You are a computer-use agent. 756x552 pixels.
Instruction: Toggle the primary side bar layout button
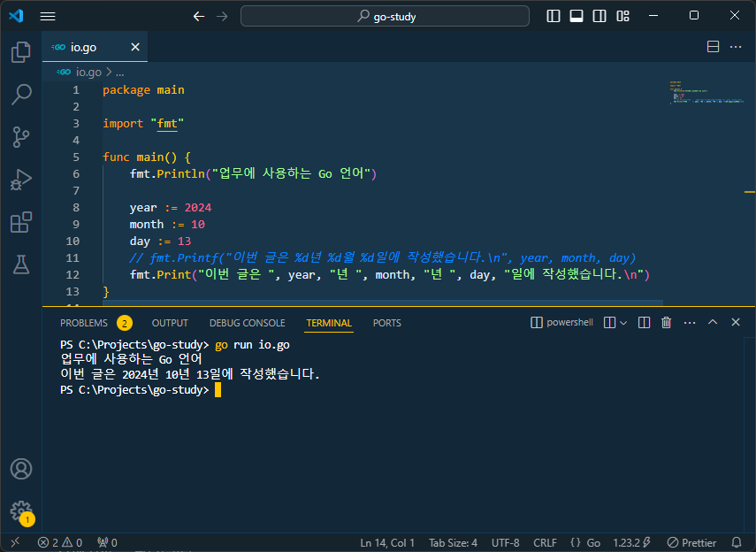pyautogui.click(x=554, y=16)
